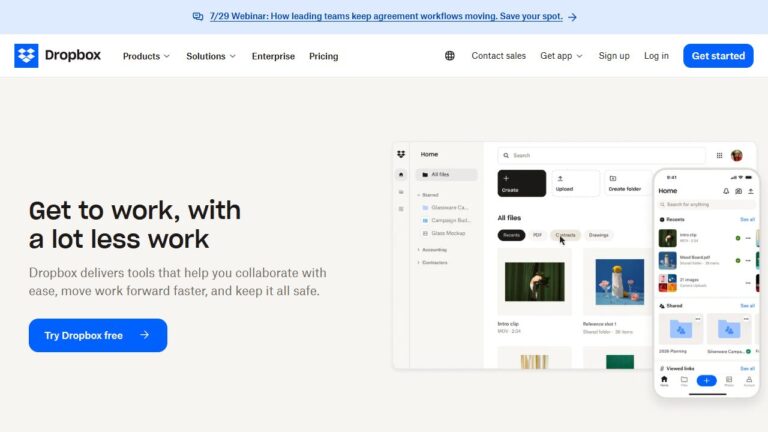Open the 7/29 Webinar banner link

tap(386, 16)
